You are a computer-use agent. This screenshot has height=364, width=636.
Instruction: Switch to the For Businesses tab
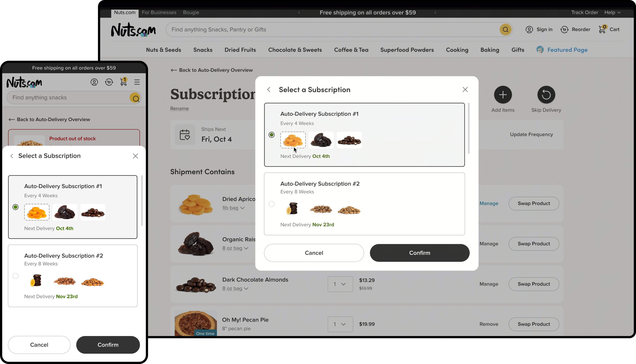click(x=159, y=13)
